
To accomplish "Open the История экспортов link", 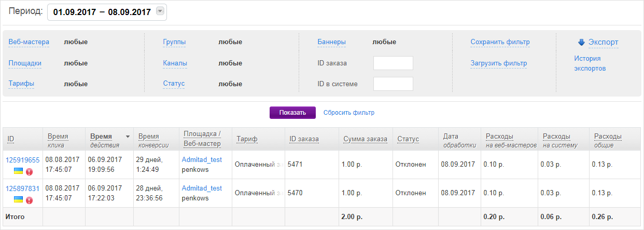I will [x=590, y=63].
